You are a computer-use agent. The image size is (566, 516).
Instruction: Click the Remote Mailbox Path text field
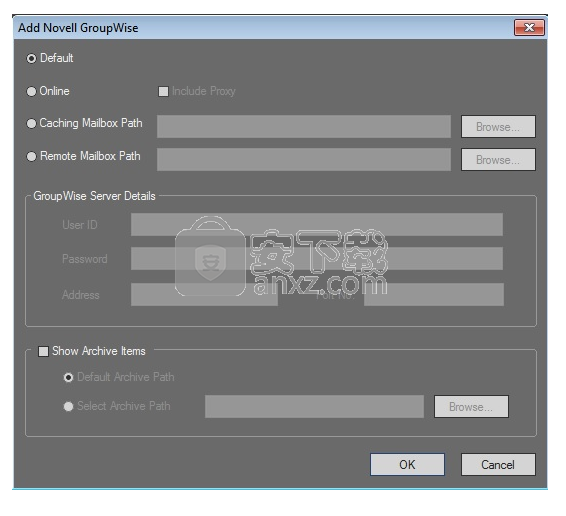(304, 159)
